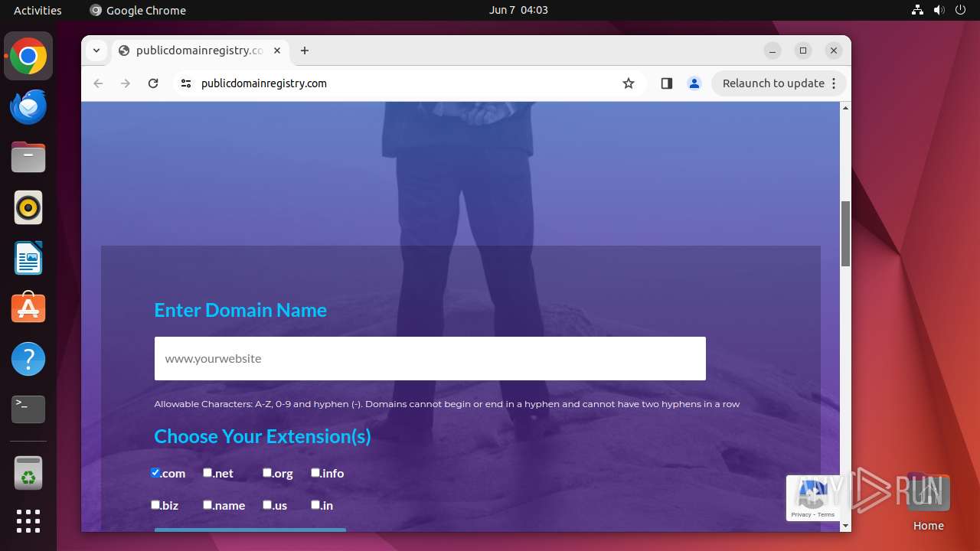Check the .biz extension checkbox
Screen dimensions: 980x551
click(155, 505)
